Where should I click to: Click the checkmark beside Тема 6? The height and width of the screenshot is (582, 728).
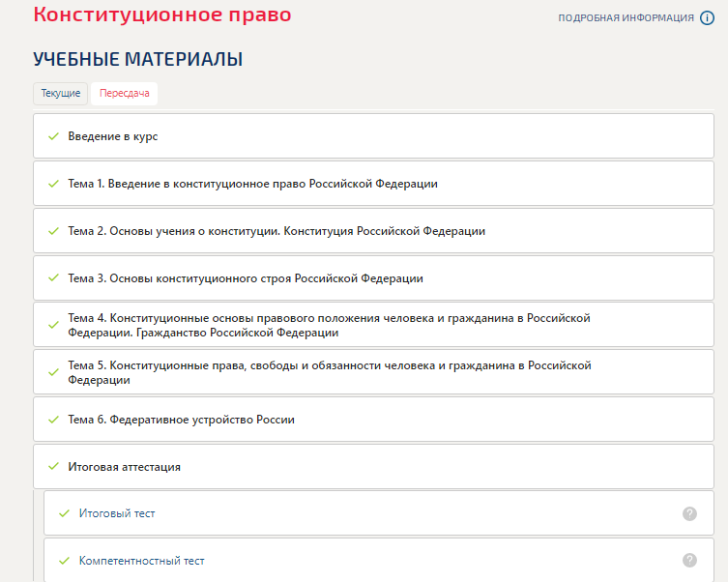click(x=53, y=420)
